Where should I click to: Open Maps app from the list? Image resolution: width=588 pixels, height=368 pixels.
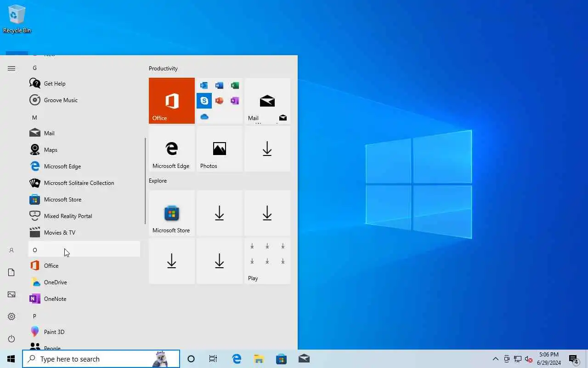coord(84,149)
